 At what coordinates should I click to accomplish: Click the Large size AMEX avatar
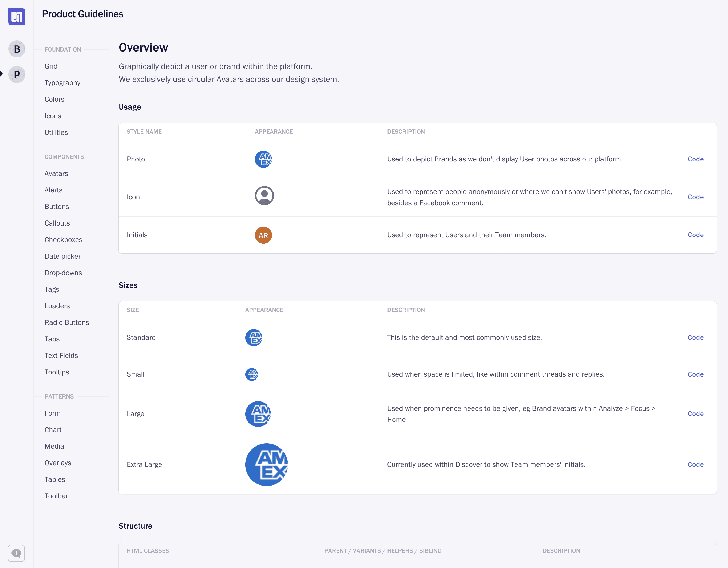coord(258,414)
